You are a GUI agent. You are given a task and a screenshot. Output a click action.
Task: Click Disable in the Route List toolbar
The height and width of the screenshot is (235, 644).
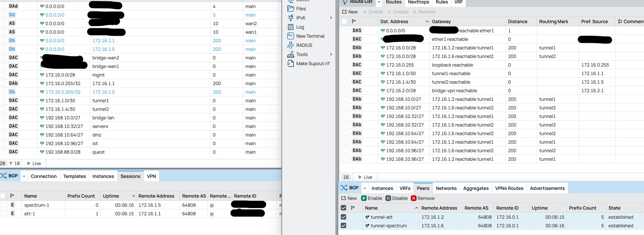398,12
